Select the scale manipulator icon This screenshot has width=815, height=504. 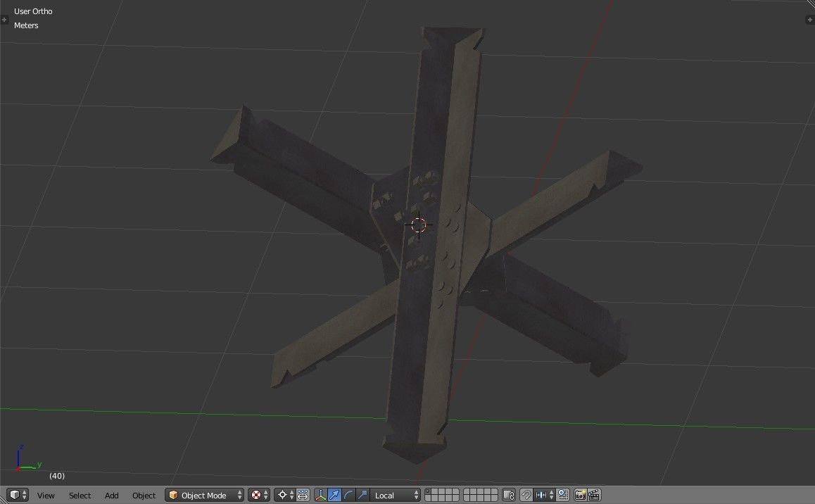[x=362, y=495]
